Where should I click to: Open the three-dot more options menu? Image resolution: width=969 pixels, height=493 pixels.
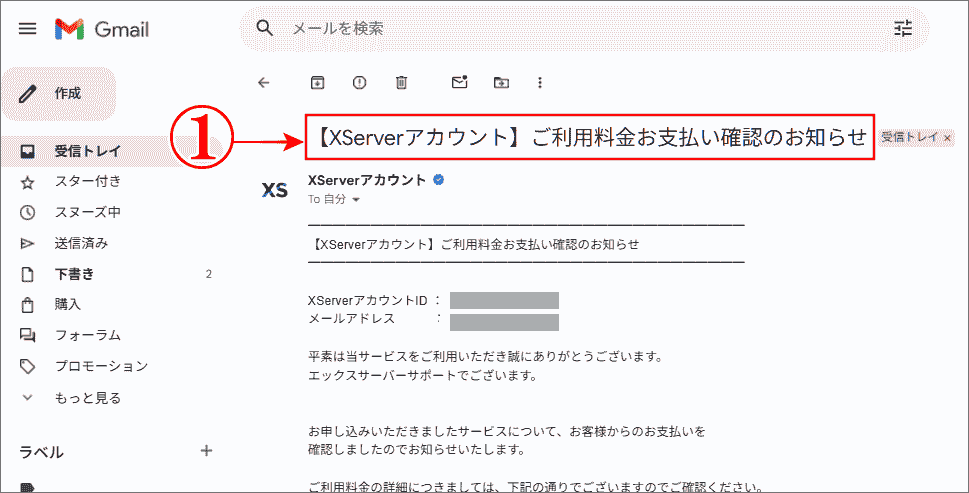tap(541, 82)
